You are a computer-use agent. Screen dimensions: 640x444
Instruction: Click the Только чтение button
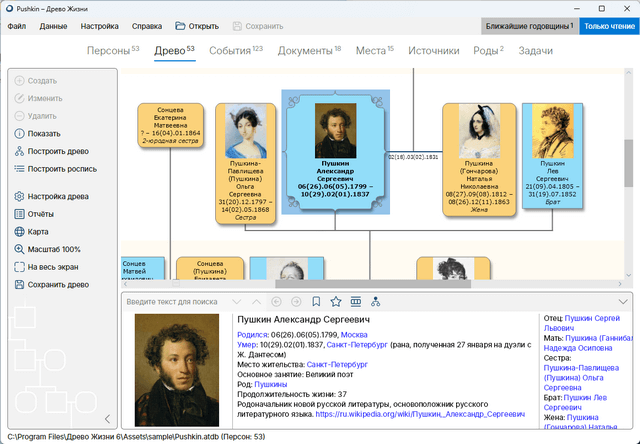(x=609, y=26)
